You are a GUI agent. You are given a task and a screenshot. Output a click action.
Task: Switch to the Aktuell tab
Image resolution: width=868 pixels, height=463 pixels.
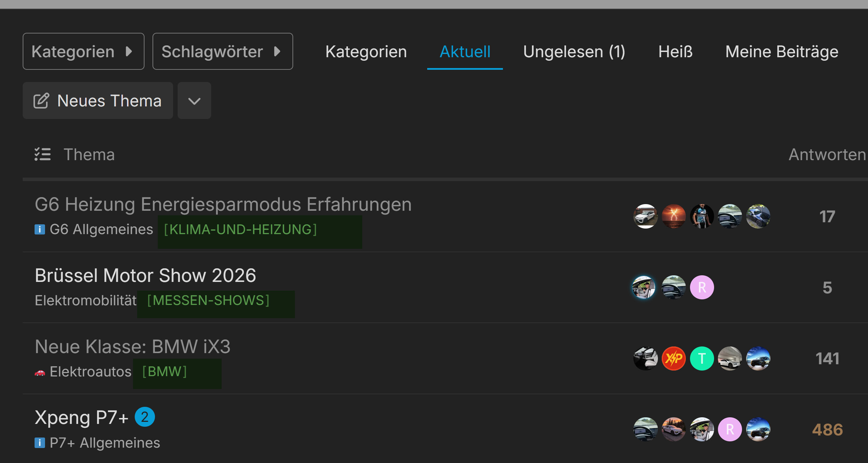point(465,52)
